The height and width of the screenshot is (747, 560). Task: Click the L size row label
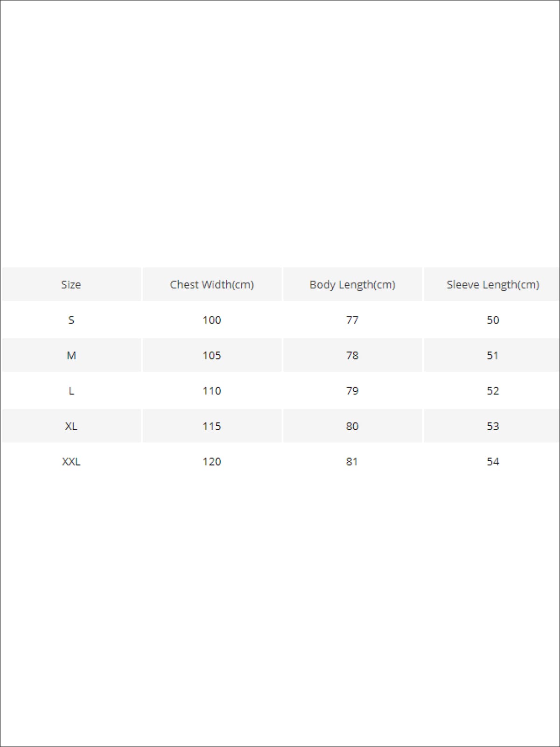pyautogui.click(x=71, y=391)
